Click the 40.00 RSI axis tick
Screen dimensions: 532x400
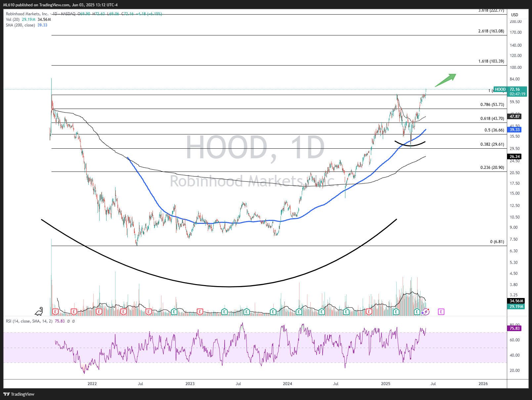click(514, 355)
